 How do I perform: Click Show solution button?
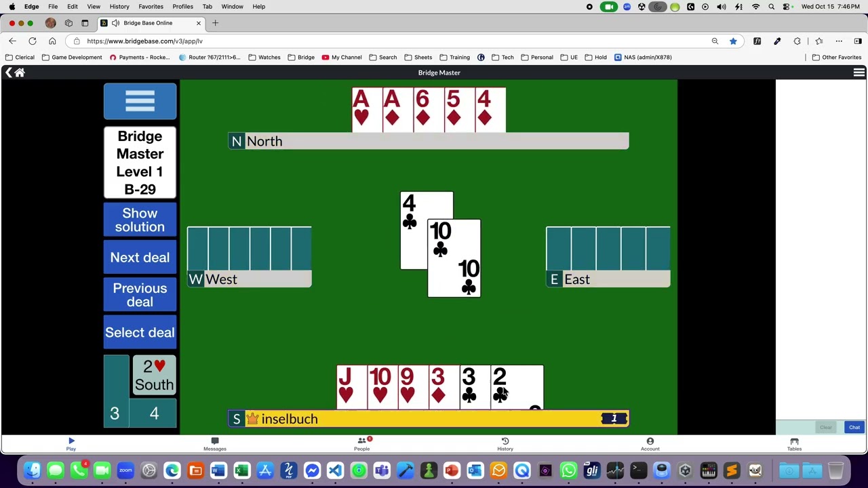(140, 220)
